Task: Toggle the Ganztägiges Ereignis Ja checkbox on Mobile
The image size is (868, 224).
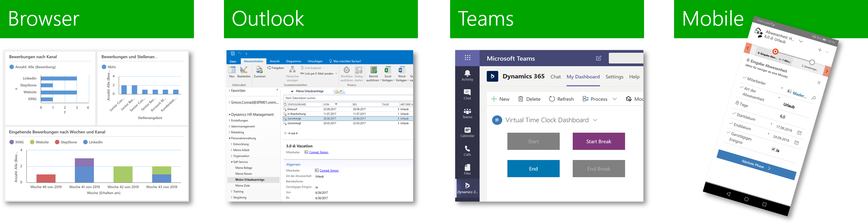Action: (773, 149)
